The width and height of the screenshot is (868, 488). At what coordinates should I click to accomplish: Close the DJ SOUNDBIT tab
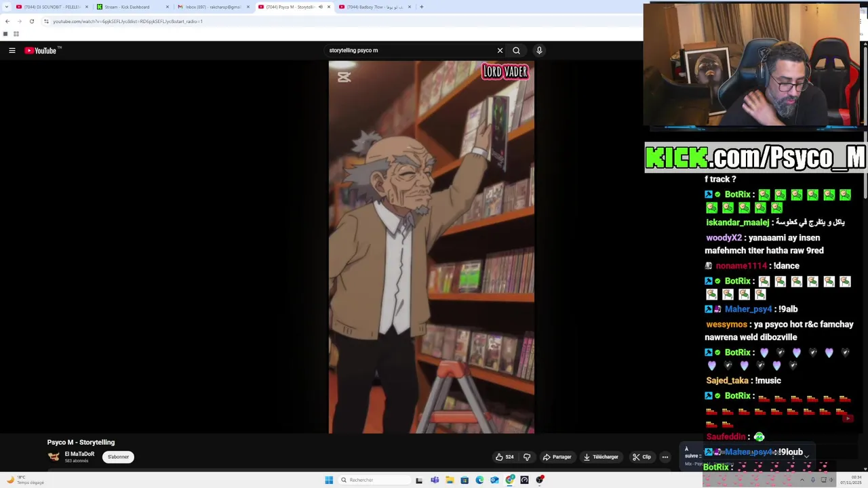coord(87,7)
